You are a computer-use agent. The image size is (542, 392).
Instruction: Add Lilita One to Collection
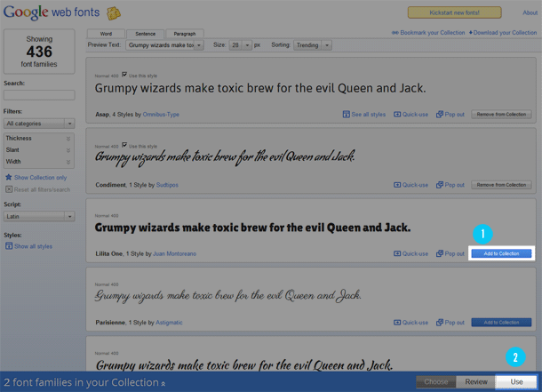click(501, 253)
